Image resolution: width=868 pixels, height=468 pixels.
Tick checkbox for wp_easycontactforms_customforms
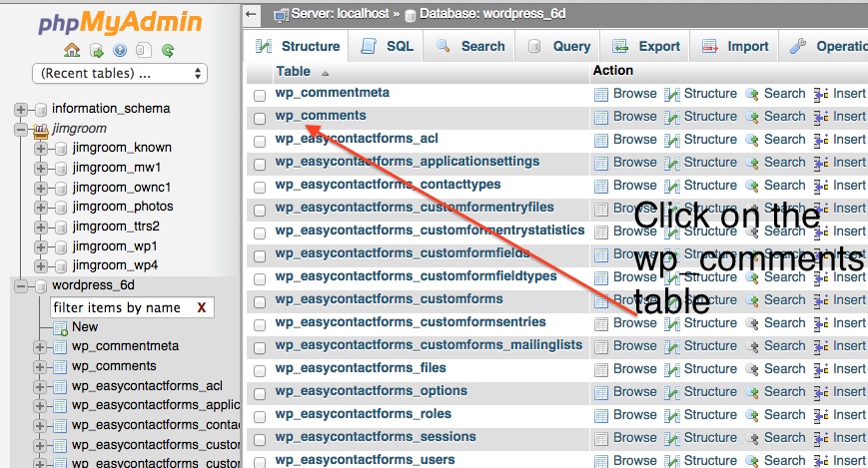[260, 301]
